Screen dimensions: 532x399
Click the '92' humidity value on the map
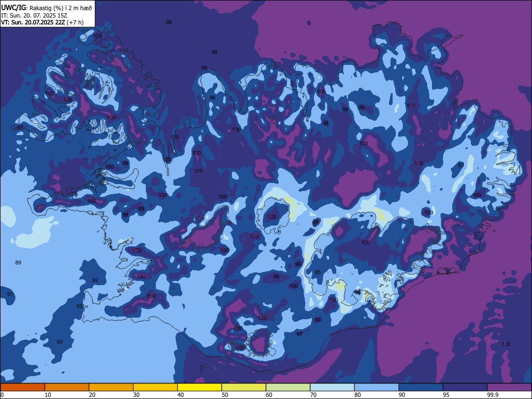(95, 280)
